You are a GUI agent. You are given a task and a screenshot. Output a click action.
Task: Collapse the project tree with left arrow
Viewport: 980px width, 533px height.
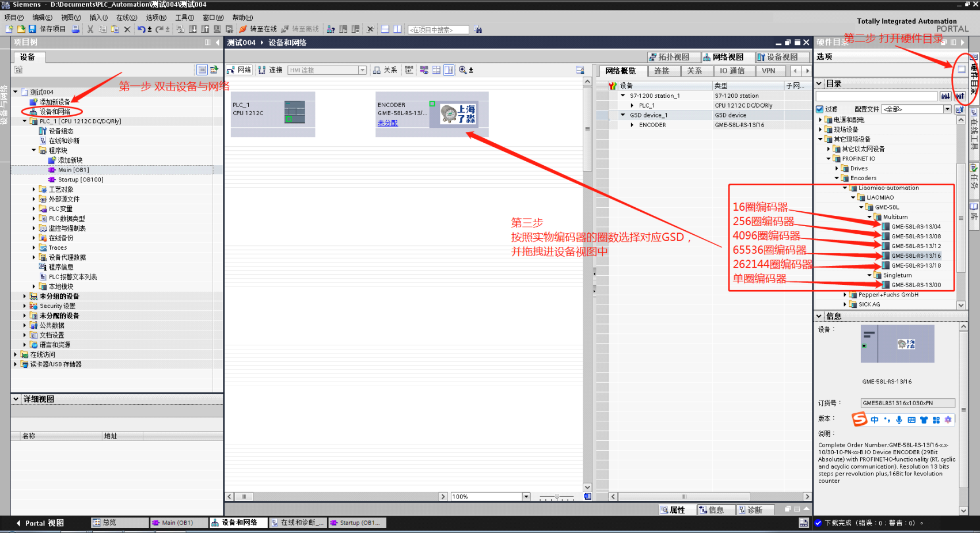pos(217,43)
